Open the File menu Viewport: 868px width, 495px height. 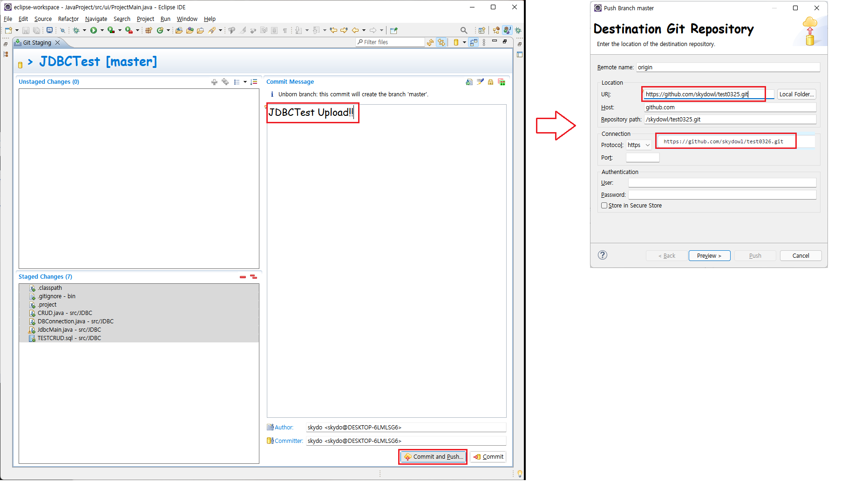[8, 19]
